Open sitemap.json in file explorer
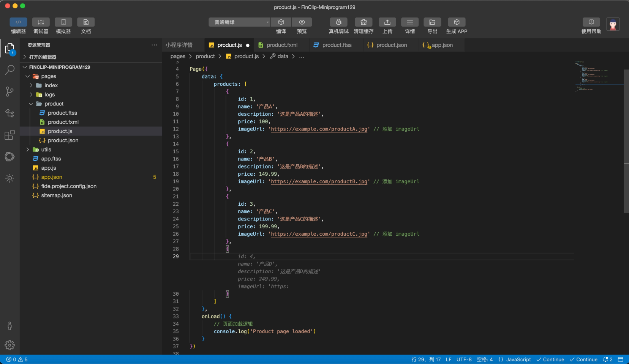 57,195
